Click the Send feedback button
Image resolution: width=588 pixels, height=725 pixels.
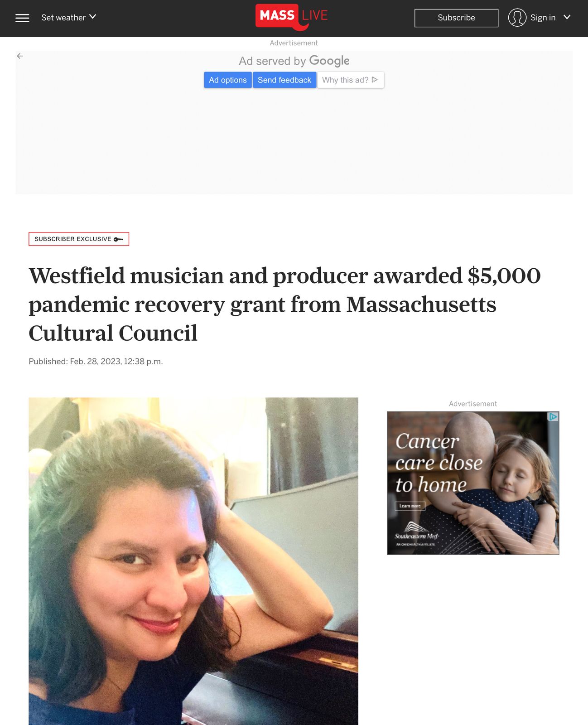point(284,80)
